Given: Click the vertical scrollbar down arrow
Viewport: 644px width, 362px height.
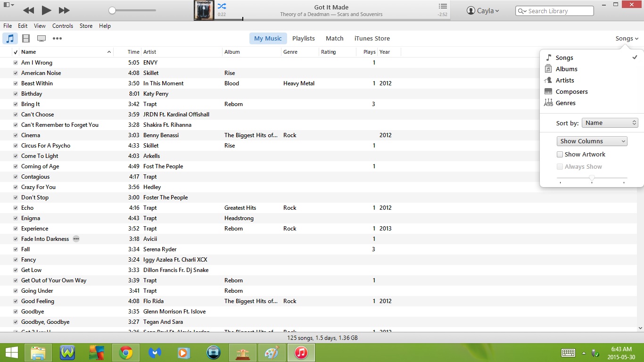Looking at the screenshot, I should [640, 328].
